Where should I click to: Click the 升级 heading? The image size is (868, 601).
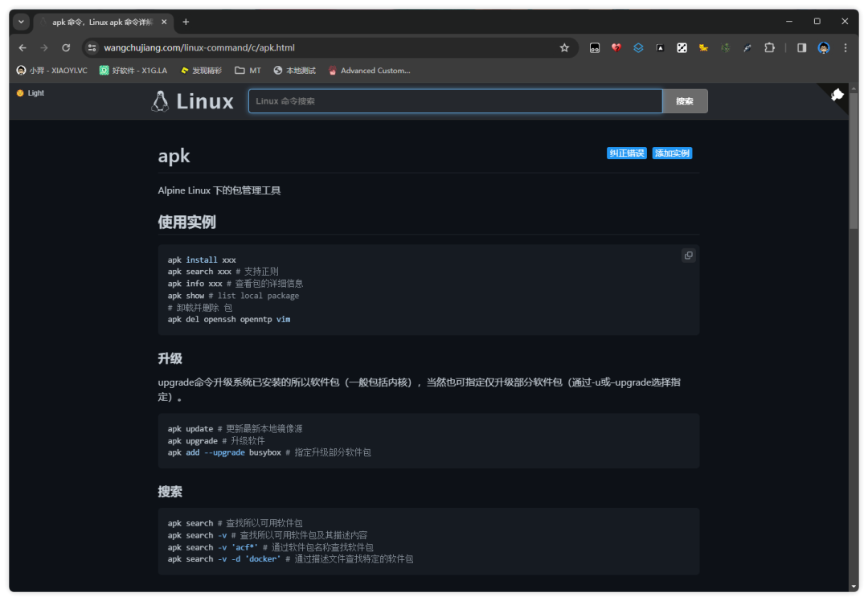tap(170, 358)
